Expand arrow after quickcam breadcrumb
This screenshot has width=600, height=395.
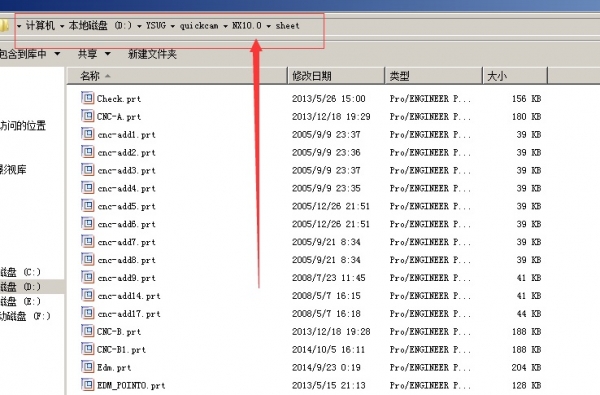click(225, 26)
